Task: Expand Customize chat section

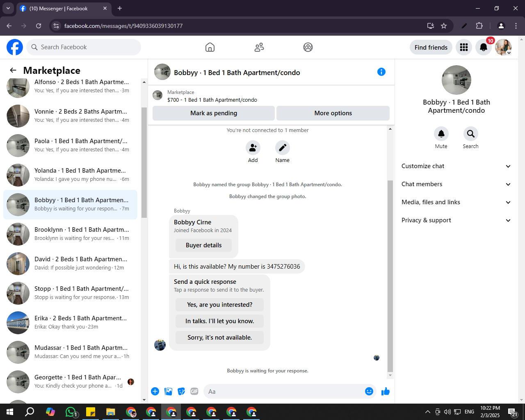Action: [456, 166]
